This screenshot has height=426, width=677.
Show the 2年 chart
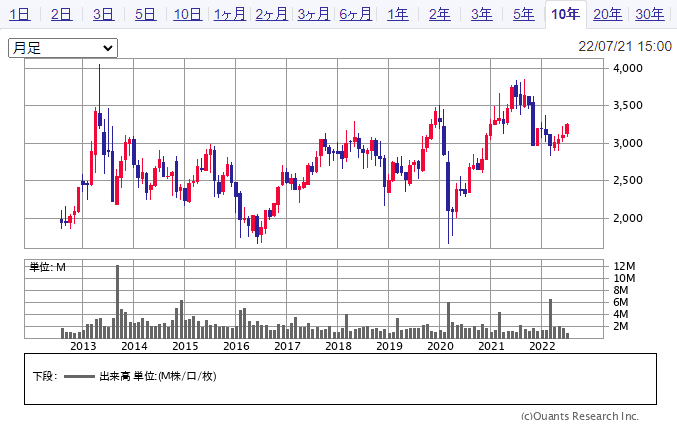[440, 14]
